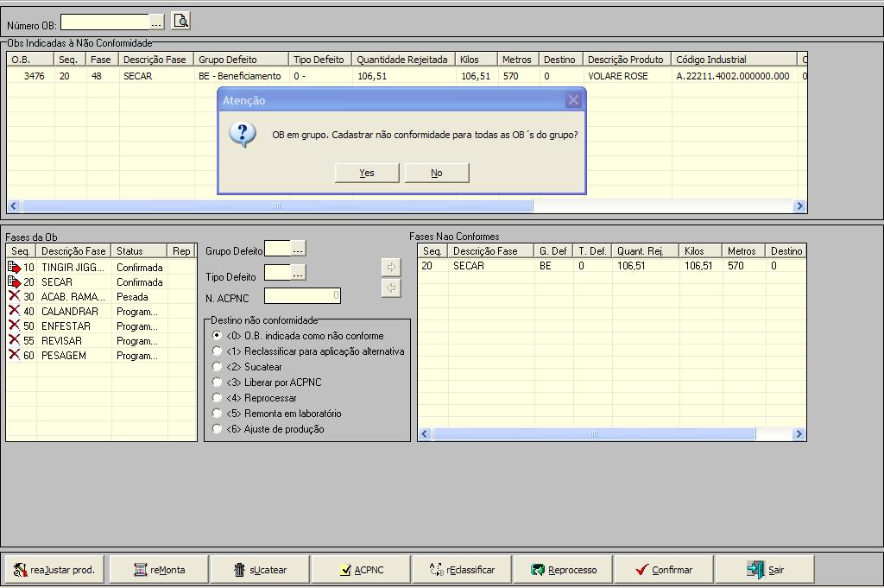The width and height of the screenshot is (884, 588).
Task: Click the sUcatear trash button
Action: (x=260, y=570)
